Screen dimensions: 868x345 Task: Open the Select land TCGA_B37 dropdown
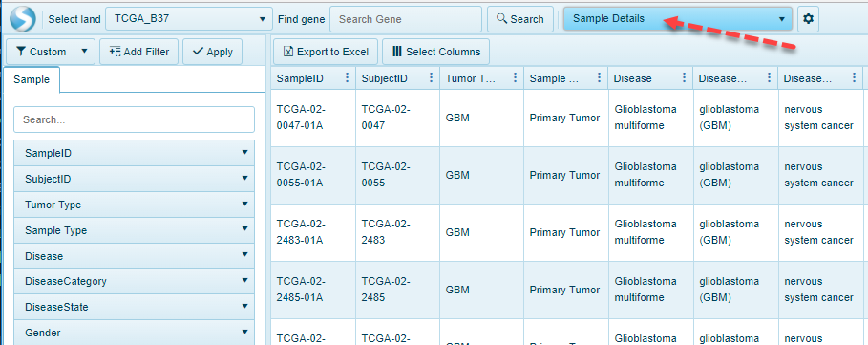189,19
